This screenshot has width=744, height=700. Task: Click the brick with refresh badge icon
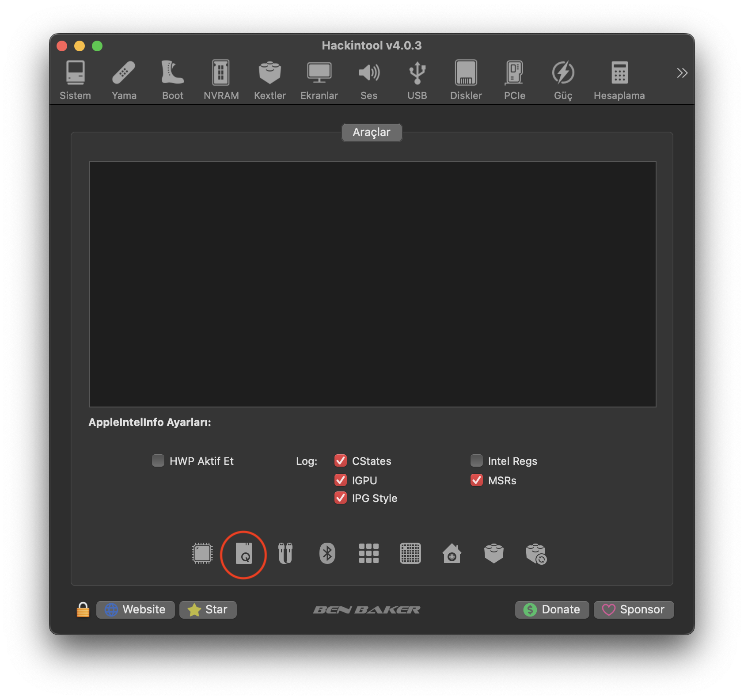pos(536,554)
